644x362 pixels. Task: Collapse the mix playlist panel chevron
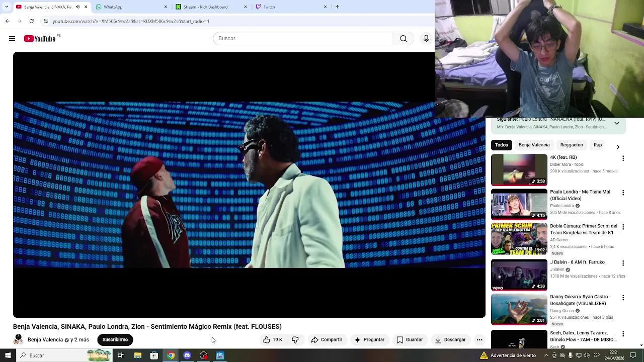click(x=617, y=123)
